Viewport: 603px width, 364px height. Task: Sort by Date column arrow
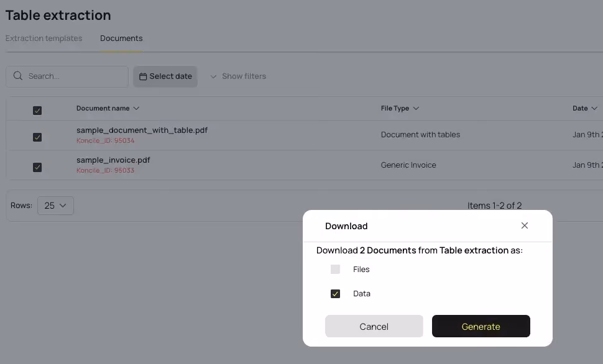(594, 109)
